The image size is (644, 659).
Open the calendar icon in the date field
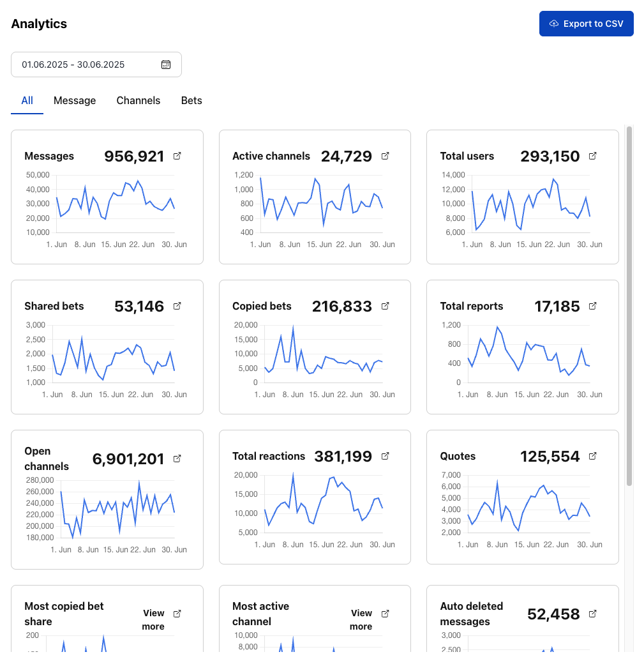tap(166, 64)
